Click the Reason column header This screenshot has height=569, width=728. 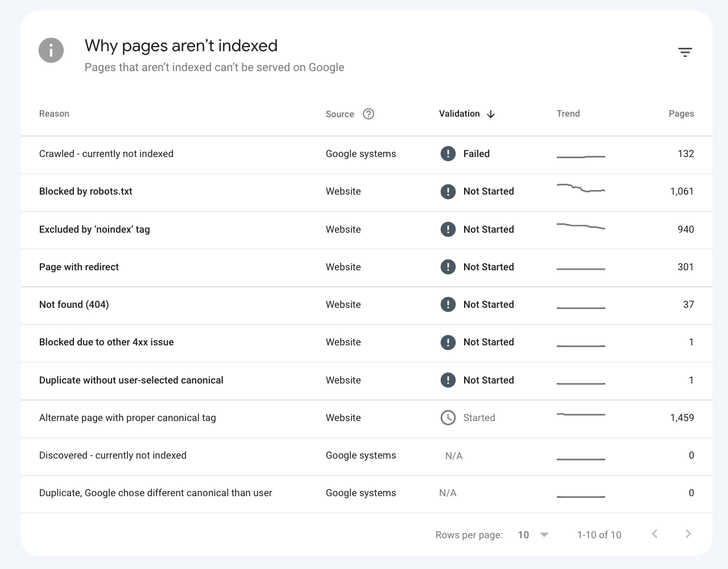tap(54, 114)
